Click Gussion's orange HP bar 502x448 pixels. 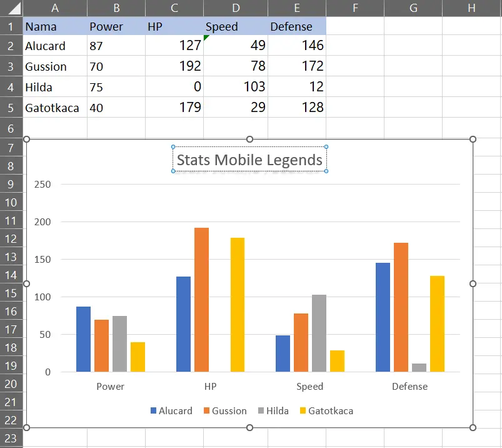(x=201, y=300)
